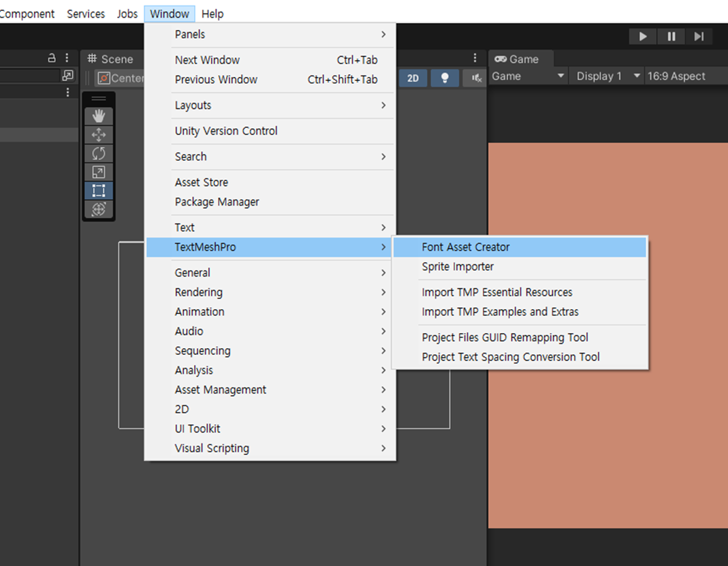Open the Component menu
This screenshot has width=728, height=566.
(x=27, y=14)
